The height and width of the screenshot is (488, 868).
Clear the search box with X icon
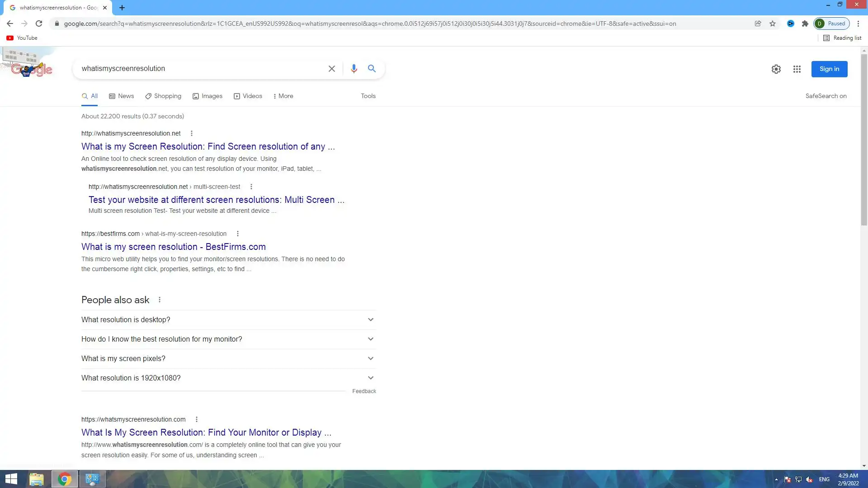coord(331,69)
